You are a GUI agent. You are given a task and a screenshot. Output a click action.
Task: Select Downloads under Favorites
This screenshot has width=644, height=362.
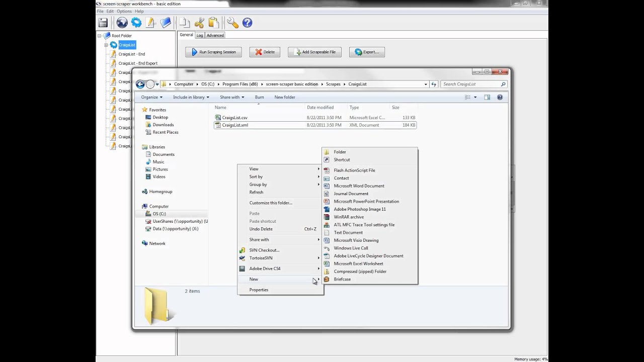(x=163, y=125)
